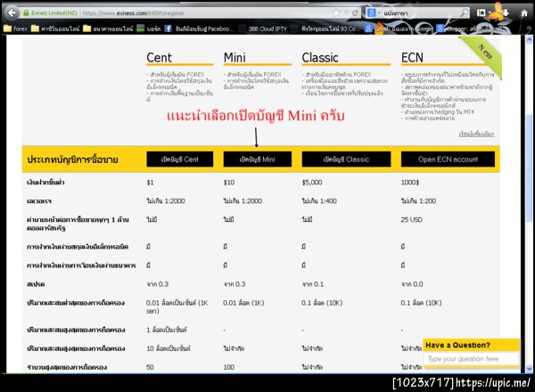Click the black Classic account button

pyautogui.click(x=346, y=159)
